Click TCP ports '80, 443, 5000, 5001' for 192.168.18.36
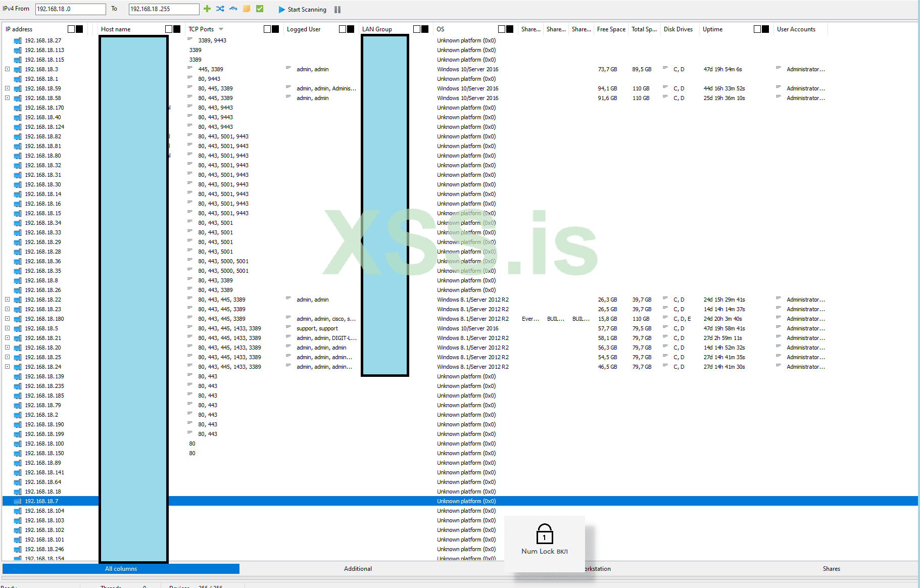This screenshot has height=588, width=920. (x=223, y=261)
